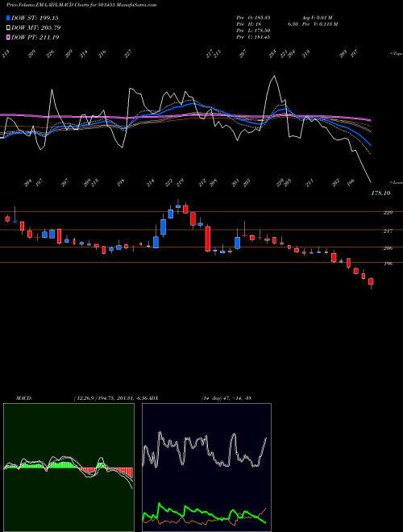Click the 'Avg V: 0.01 M' volume text

(319, 17)
